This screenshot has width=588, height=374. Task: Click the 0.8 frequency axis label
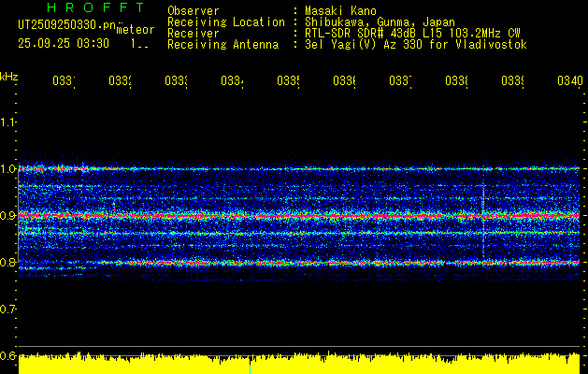7,262
